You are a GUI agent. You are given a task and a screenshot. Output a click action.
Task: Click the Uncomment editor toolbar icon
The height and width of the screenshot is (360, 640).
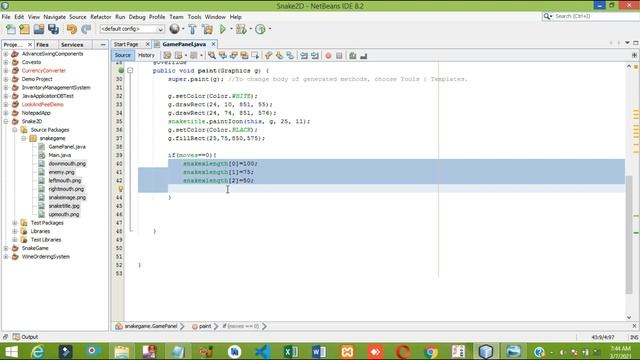(x=363, y=56)
